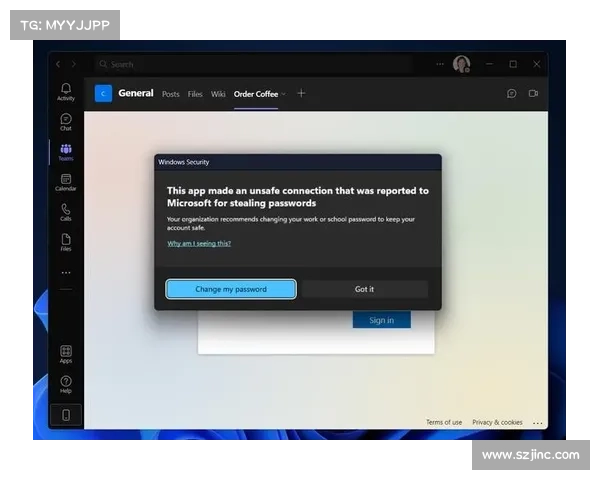Open the Activity bell in sidebar
This screenshot has width=600, height=480.
tap(66, 92)
